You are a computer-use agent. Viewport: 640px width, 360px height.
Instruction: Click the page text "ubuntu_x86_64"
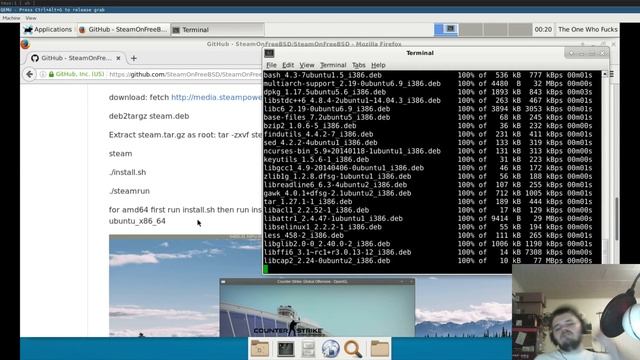point(137,221)
